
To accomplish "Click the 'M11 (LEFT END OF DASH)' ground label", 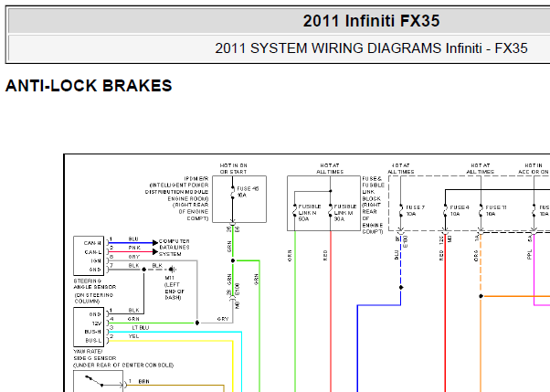I will click(174, 288).
